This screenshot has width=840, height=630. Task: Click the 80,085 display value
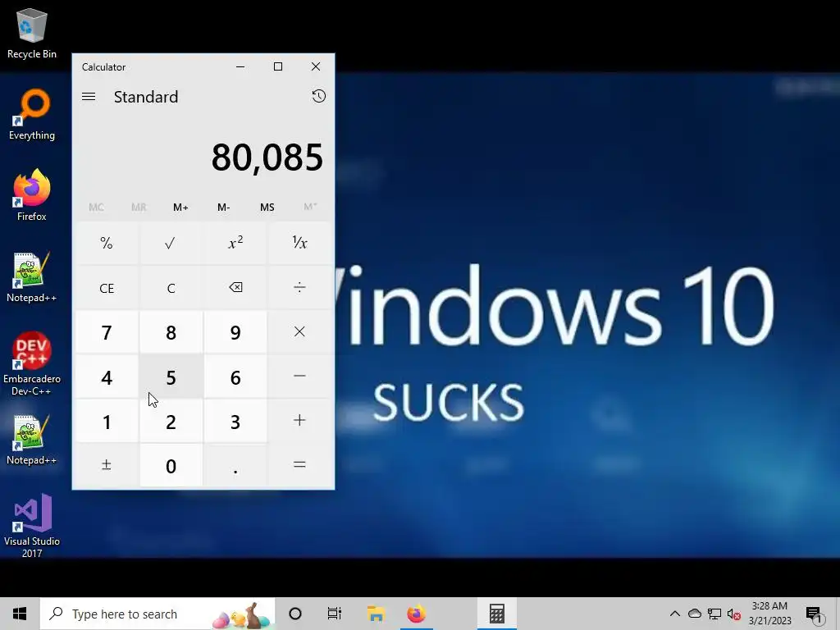point(267,157)
